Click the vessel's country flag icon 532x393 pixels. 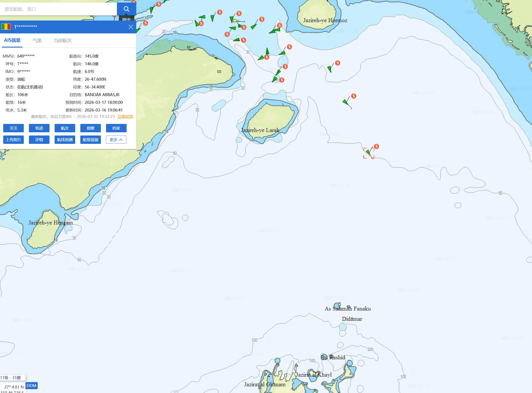[x=6, y=27]
